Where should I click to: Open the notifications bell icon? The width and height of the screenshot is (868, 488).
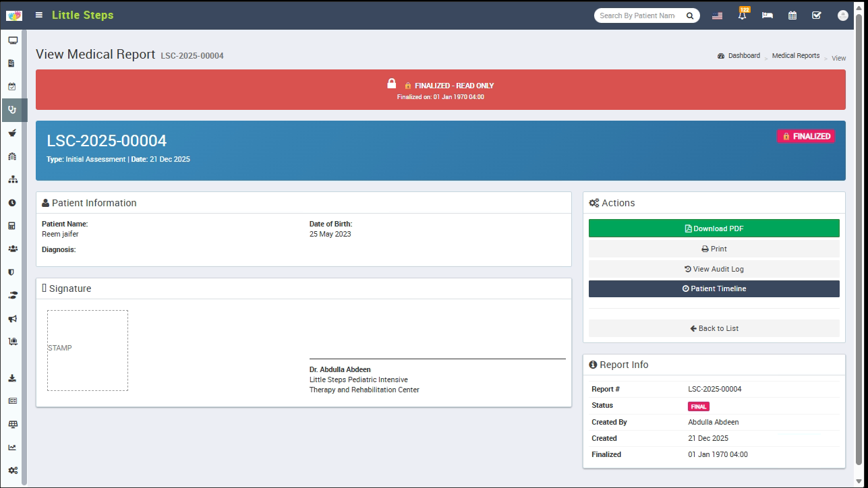click(x=743, y=16)
